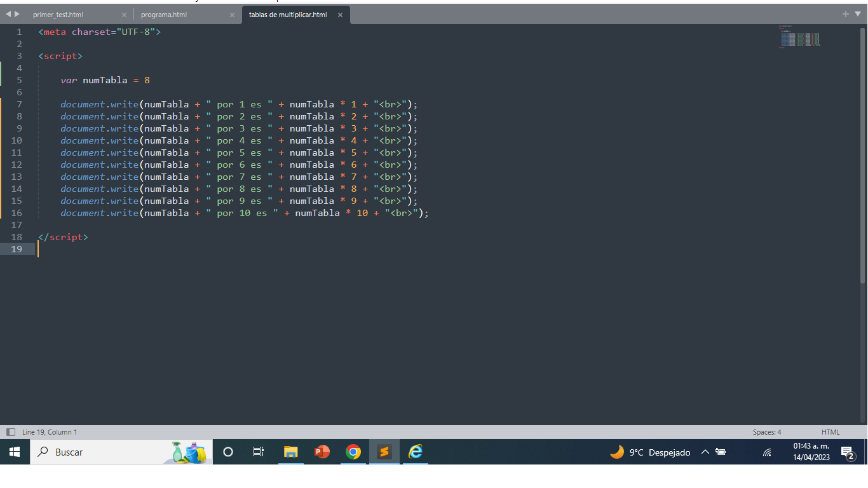Viewport: 868px width, 488px height.
Task: Open the Windows Start menu
Action: (15, 452)
